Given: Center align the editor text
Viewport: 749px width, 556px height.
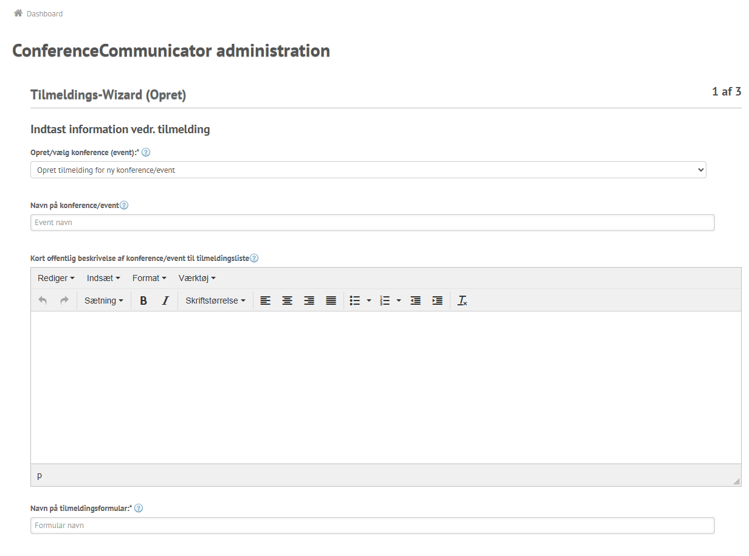Looking at the screenshot, I should tap(287, 300).
